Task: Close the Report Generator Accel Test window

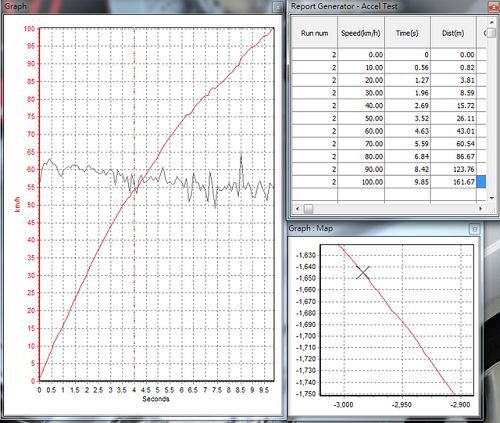Action: pyautogui.click(x=494, y=7)
